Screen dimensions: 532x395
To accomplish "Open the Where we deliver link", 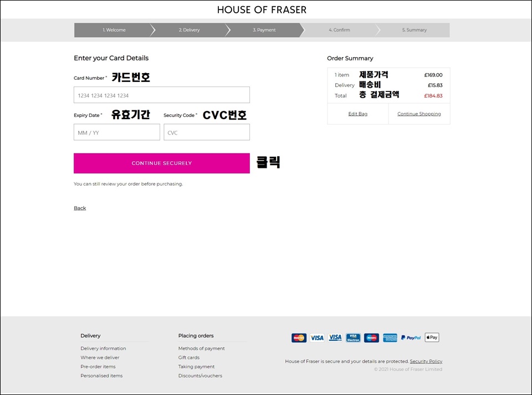I will [x=100, y=358].
